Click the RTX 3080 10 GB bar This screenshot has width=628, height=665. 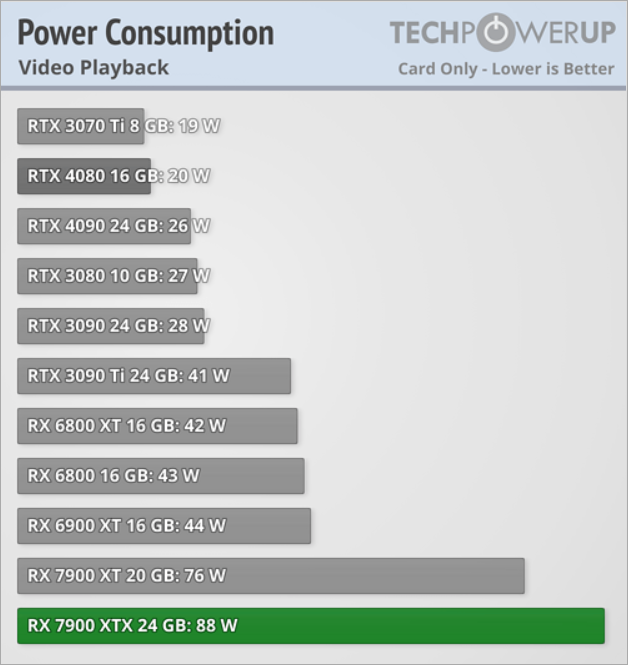click(107, 276)
